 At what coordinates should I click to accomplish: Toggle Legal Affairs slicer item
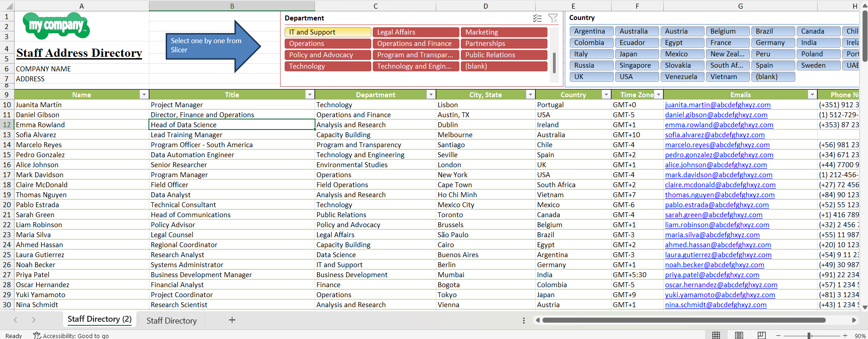[416, 32]
